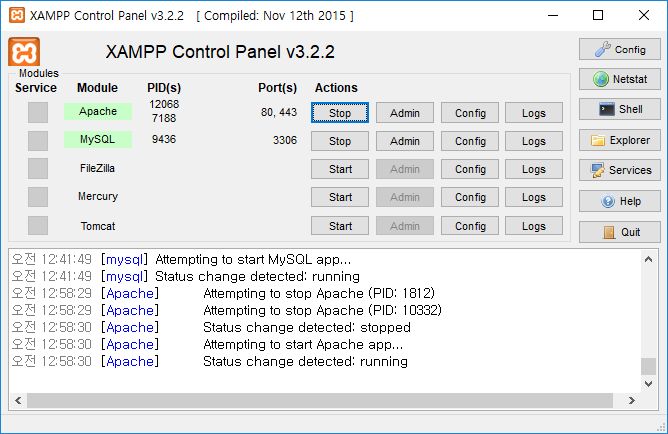View MySQL Logs

click(534, 141)
